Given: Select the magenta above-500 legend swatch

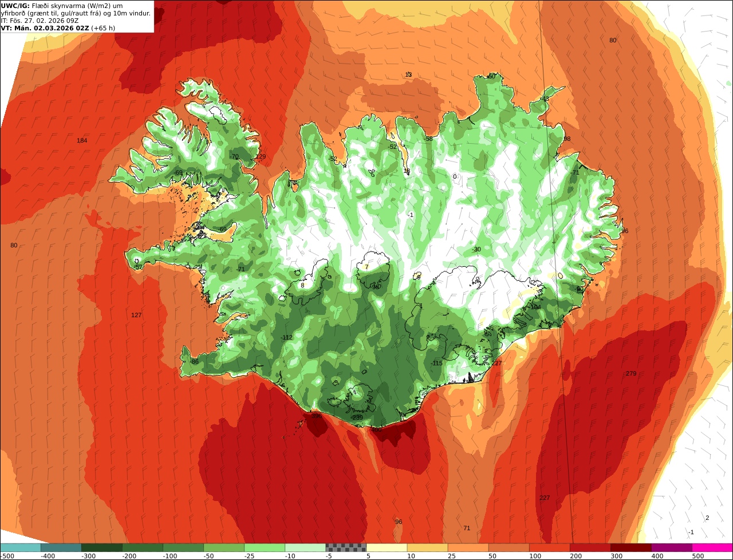Looking at the screenshot, I should point(712,547).
